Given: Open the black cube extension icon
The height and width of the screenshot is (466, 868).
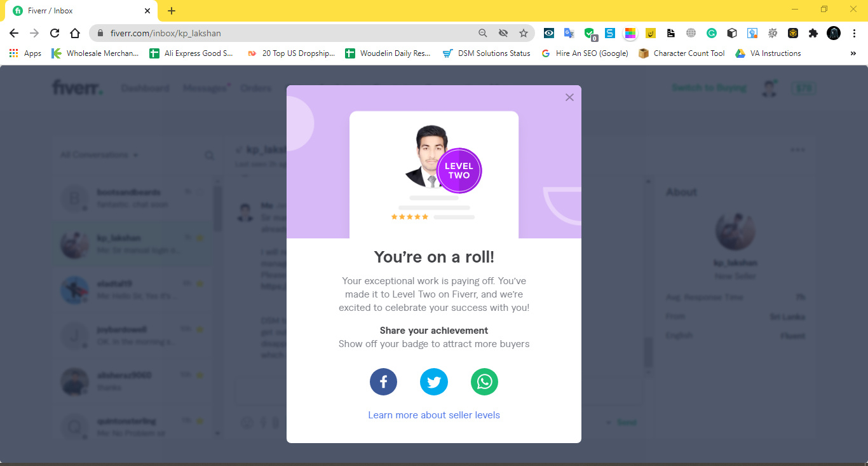Looking at the screenshot, I should pyautogui.click(x=732, y=33).
